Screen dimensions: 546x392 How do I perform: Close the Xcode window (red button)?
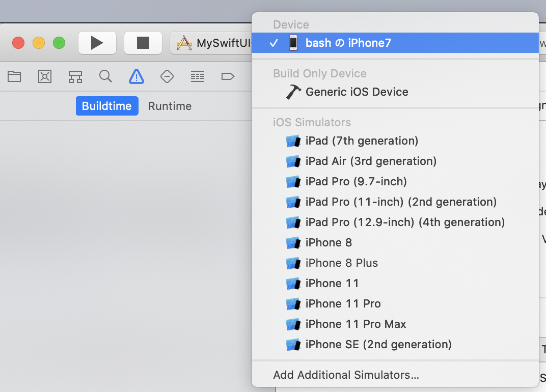coord(18,43)
